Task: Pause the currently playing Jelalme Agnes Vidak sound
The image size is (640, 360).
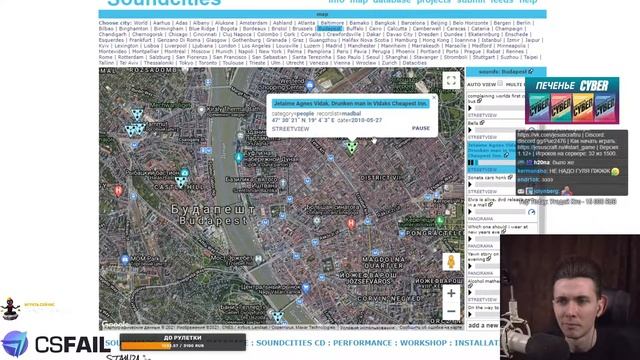Action: tap(471, 162)
